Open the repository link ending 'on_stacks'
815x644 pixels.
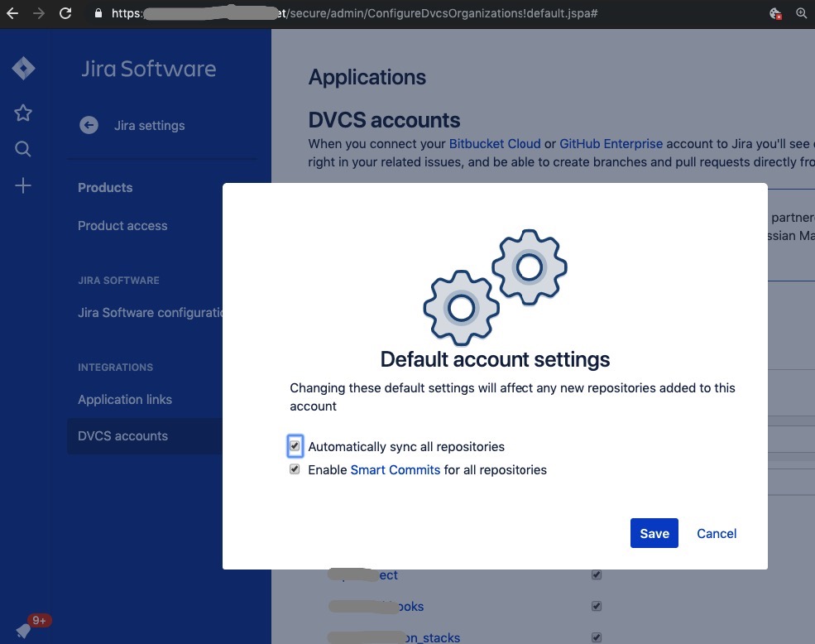(394, 637)
